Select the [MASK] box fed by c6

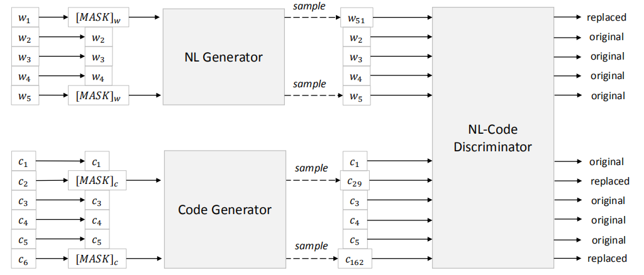(x=97, y=259)
